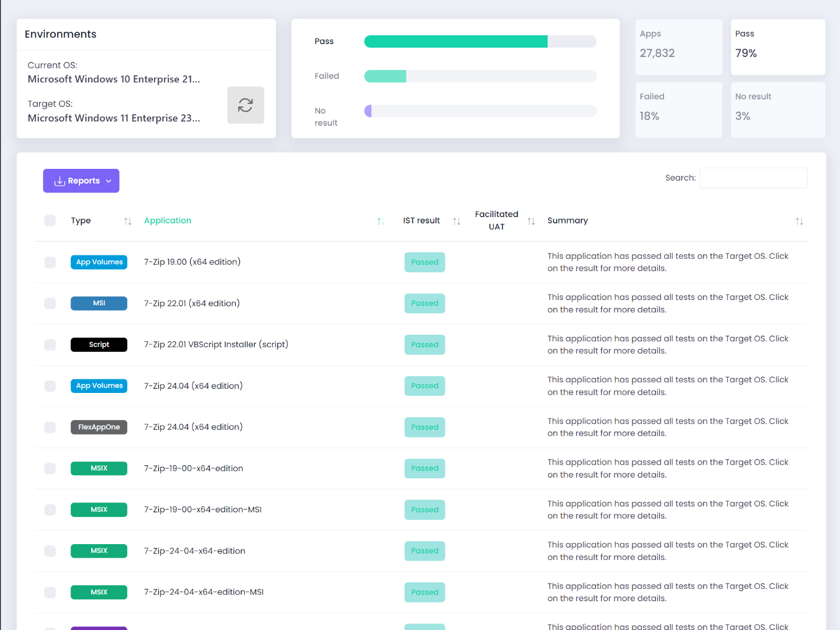Sort by Type column arrows
840x630 pixels.
pyautogui.click(x=128, y=221)
